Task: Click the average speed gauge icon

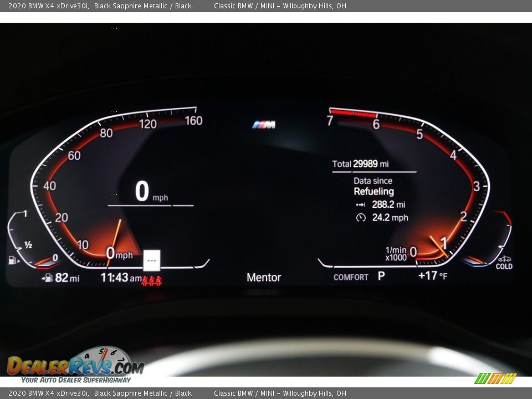Action: [x=361, y=217]
